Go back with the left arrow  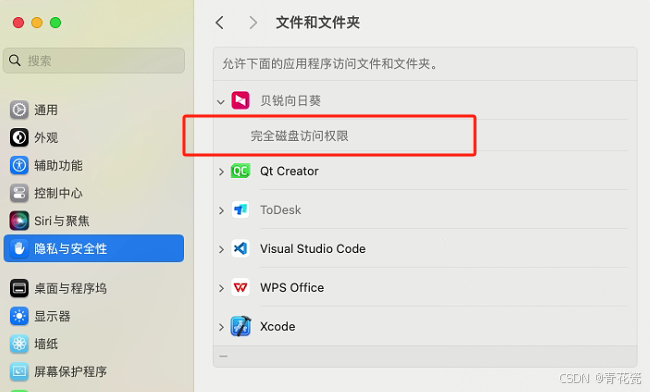pyautogui.click(x=220, y=22)
